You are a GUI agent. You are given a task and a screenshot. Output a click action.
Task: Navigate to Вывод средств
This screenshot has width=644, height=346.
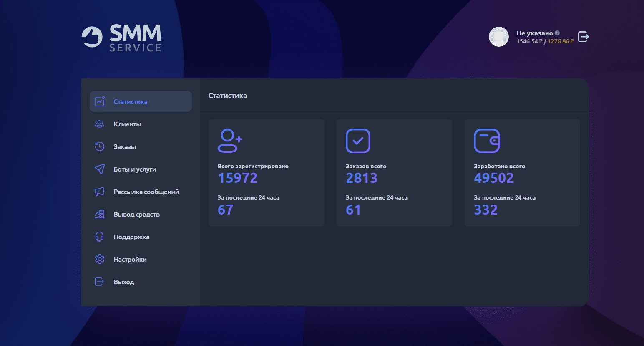click(141, 214)
